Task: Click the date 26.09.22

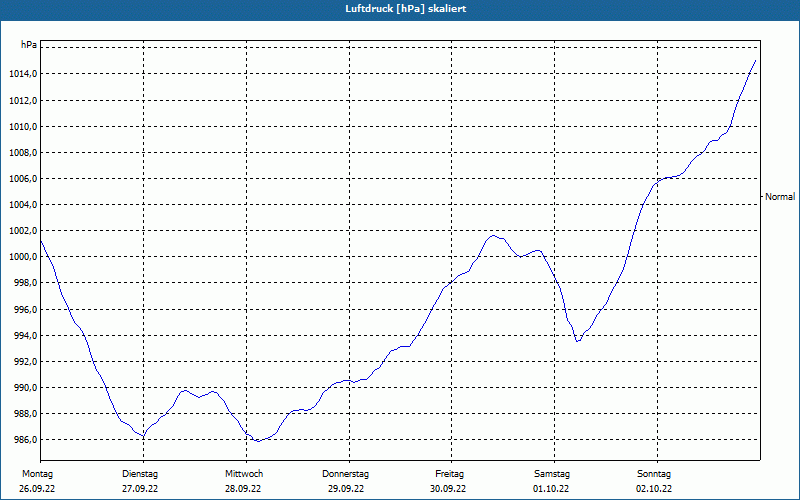Action: tap(37, 489)
